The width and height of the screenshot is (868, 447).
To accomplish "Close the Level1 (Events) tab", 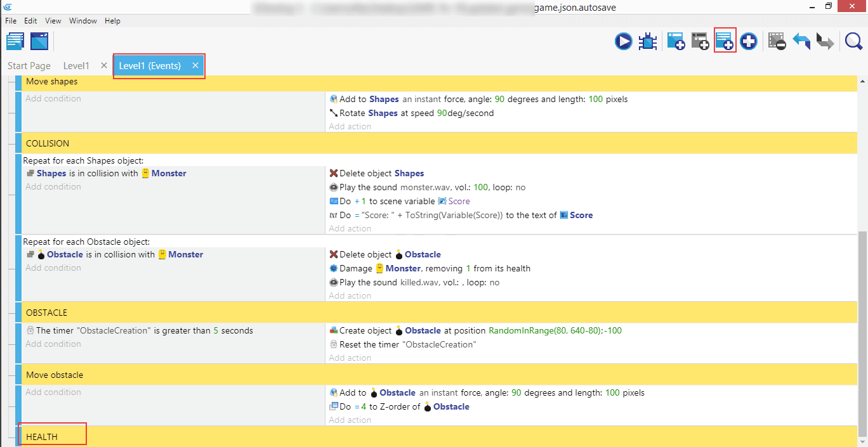I will pyautogui.click(x=195, y=66).
